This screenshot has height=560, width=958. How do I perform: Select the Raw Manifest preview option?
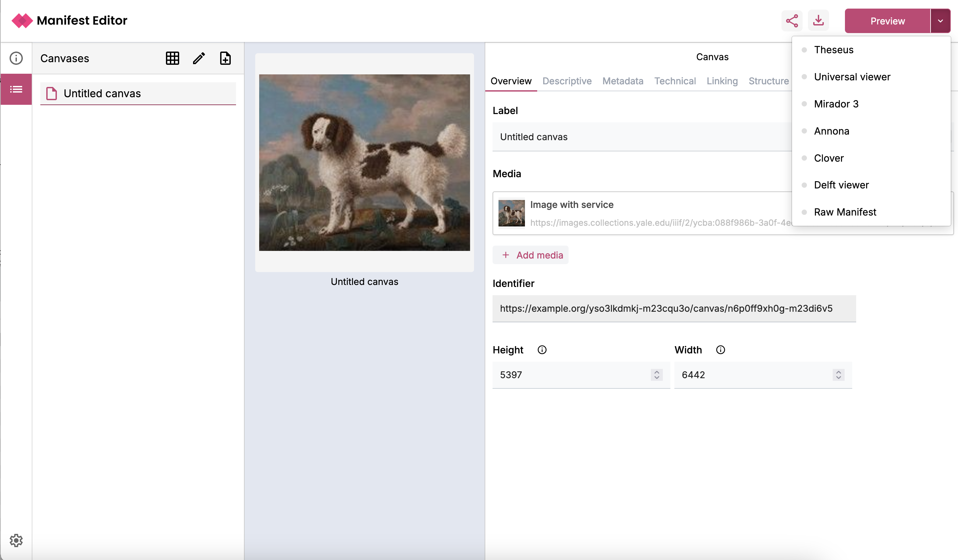tap(845, 211)
